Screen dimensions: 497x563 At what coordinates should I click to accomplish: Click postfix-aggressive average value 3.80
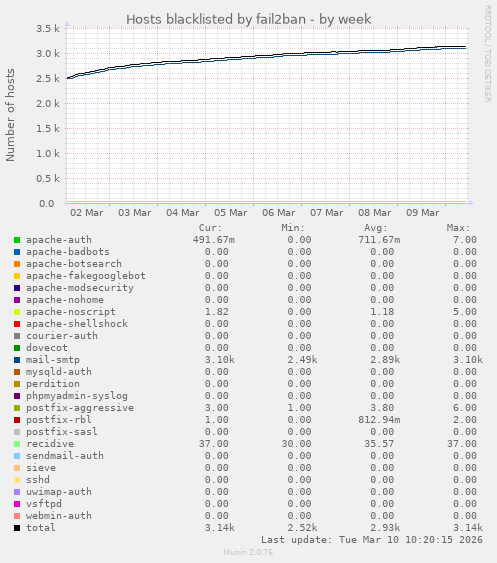(x=382, y=408)
